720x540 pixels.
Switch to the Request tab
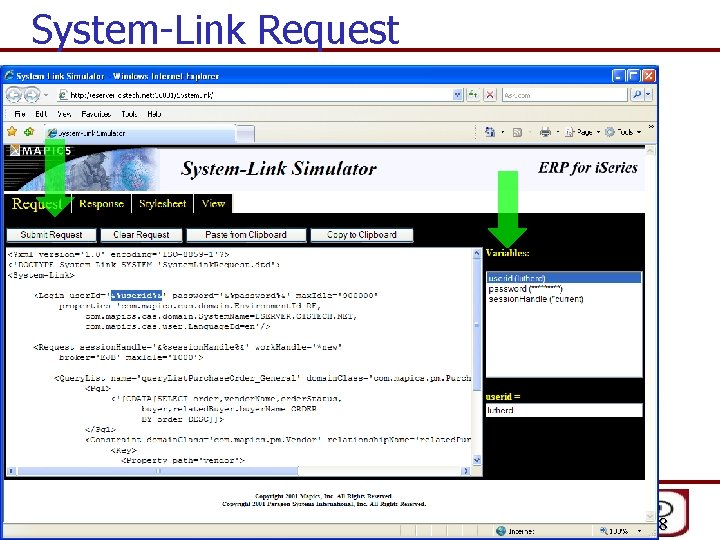click(37, 203)
